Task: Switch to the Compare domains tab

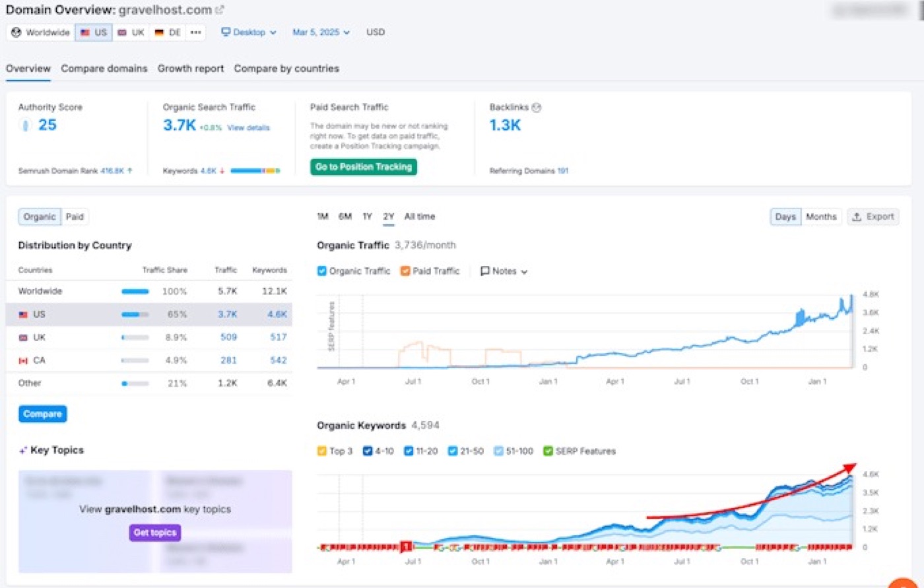Action: 104,69
